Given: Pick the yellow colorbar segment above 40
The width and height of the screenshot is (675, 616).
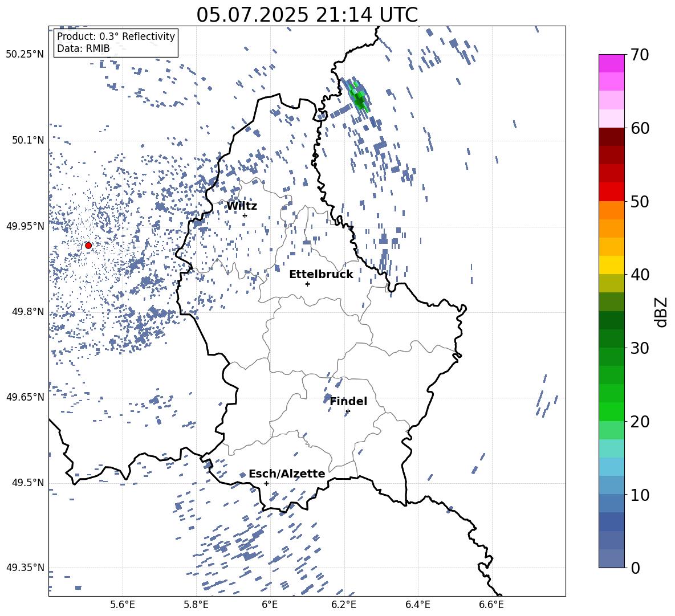Looking at the screenshot, I should 612,265.
